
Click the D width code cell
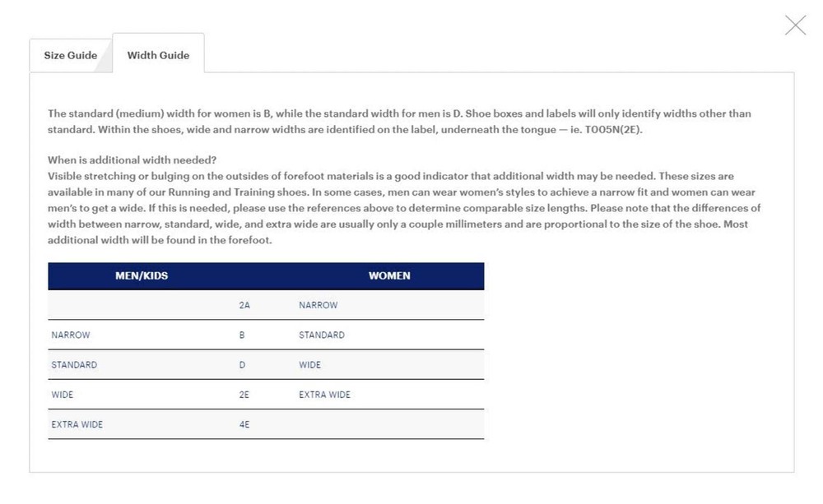[x=243, y=365]
